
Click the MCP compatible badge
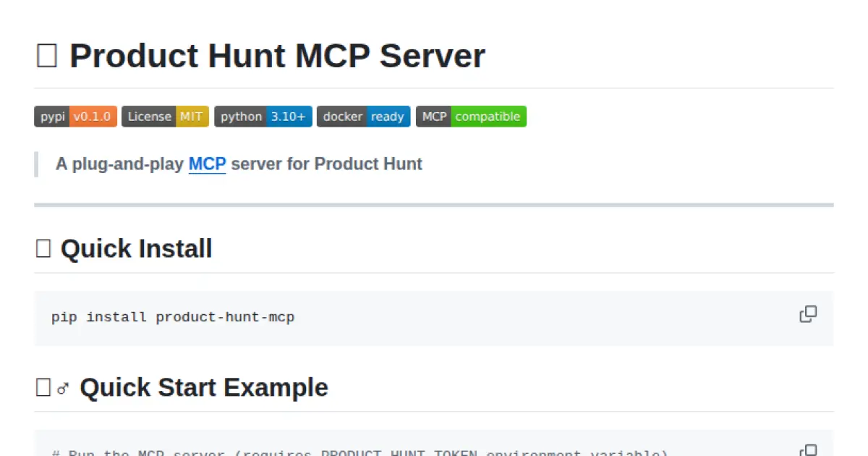(x=471, y=117)
